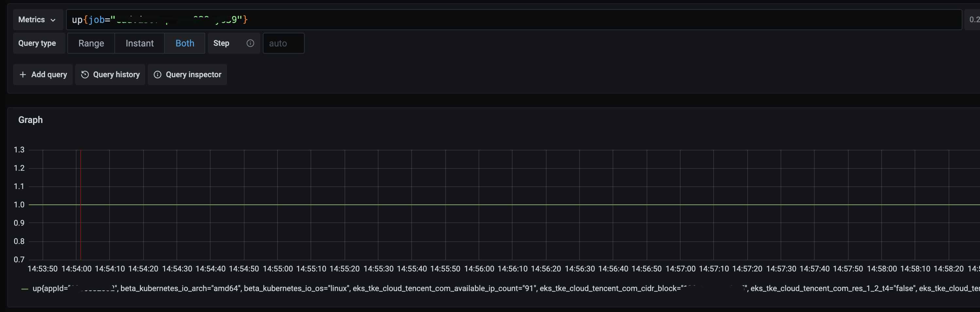Click the 14:55:00 time axis label
Viewport: 980px width, 312px height.
278,269
